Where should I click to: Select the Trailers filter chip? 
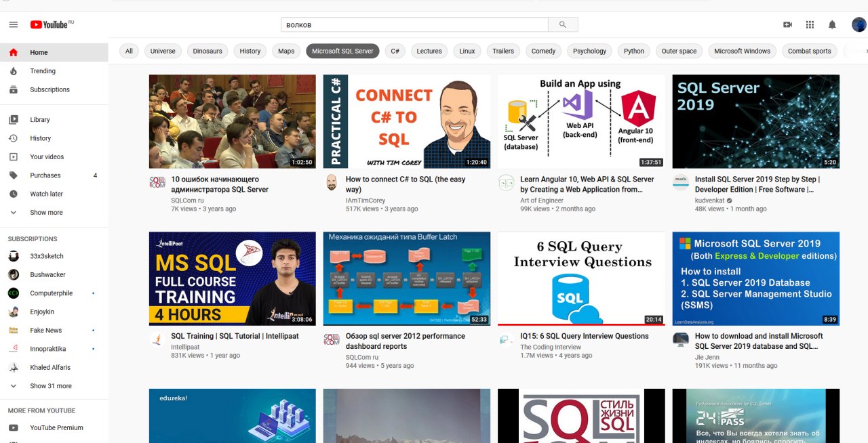pyautogui.click(x=503, y=51)
